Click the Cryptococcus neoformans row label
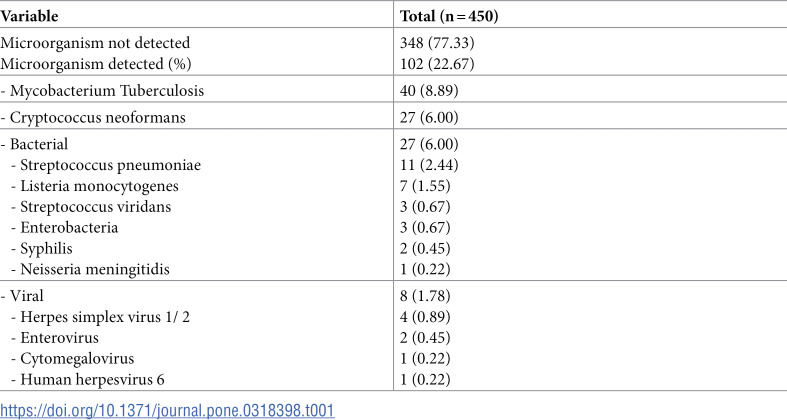Viewport: 787px width, 420px height. (x=86, y=118)
